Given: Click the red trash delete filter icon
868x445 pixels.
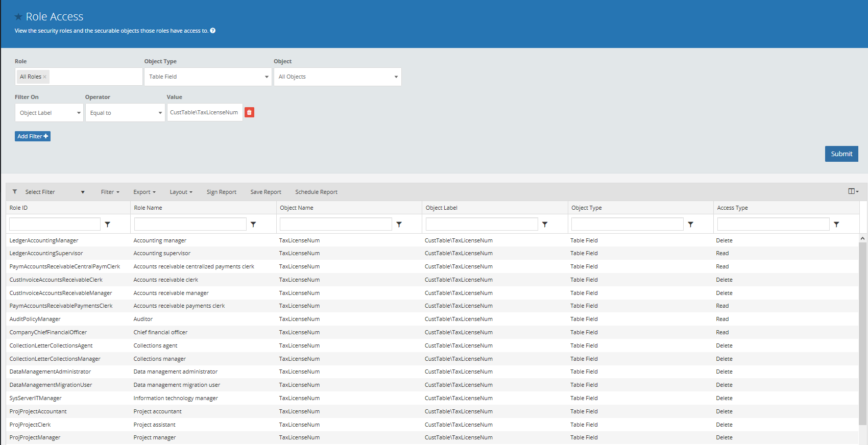Looking at the screenshot, I should tap(249, 112).
